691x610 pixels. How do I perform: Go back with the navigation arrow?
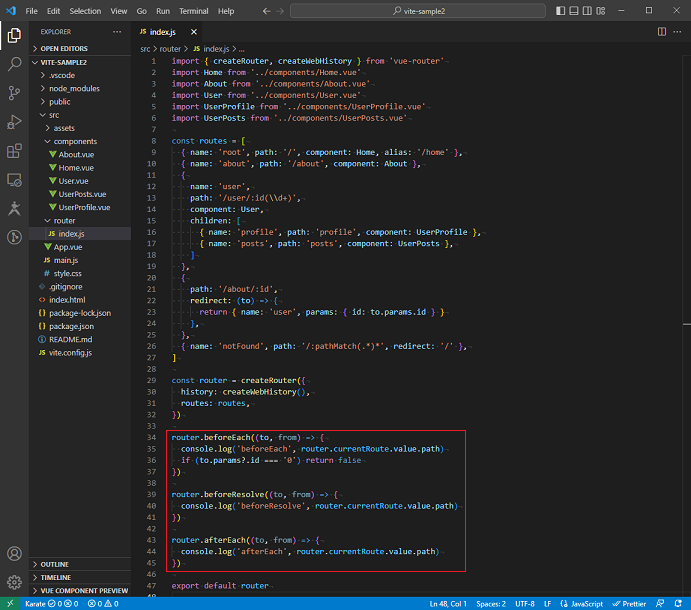pyautogui.click(x=266, y=11)
